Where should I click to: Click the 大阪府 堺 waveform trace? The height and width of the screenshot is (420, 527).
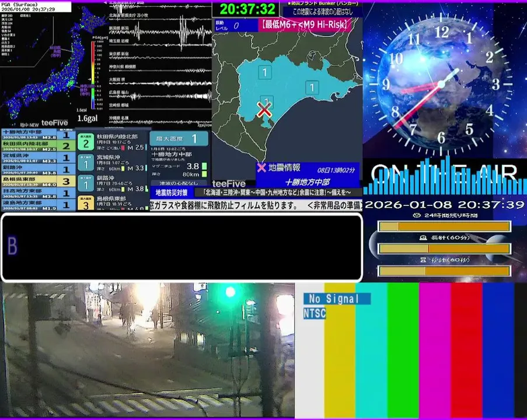[160, 83]
